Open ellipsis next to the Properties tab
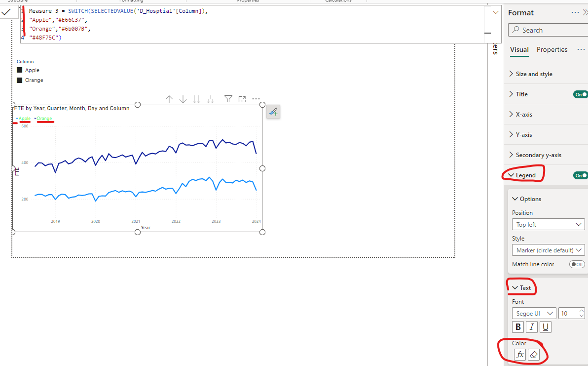The height and width of the screenshot is (366, 588). [x=581, y=49]
